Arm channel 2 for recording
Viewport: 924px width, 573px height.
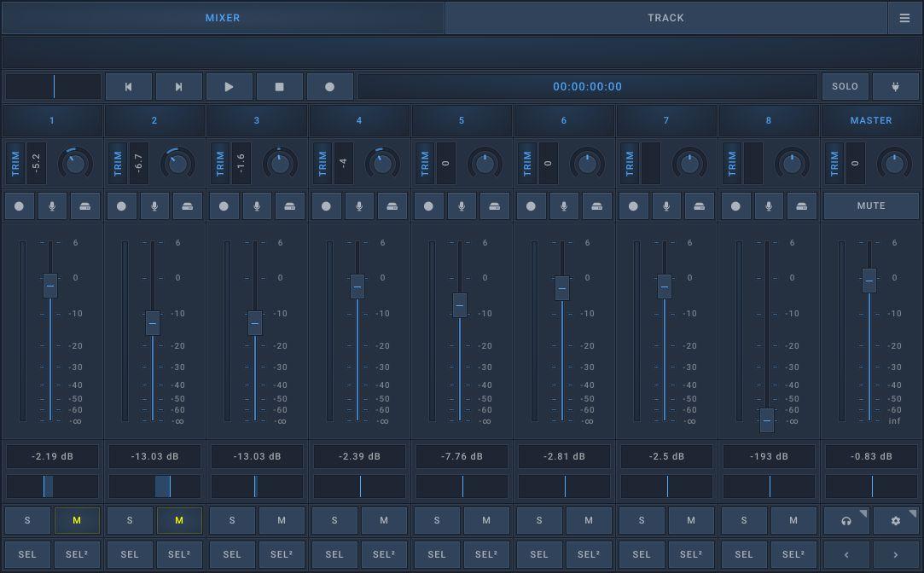tap(121, 206)
